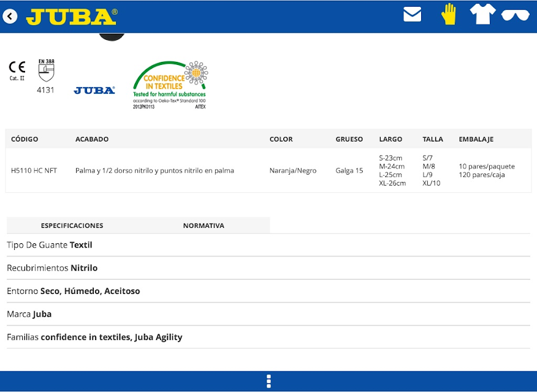Click the GRUESO column header
This screenshot has width=537, height=392.
coord(349,139)
